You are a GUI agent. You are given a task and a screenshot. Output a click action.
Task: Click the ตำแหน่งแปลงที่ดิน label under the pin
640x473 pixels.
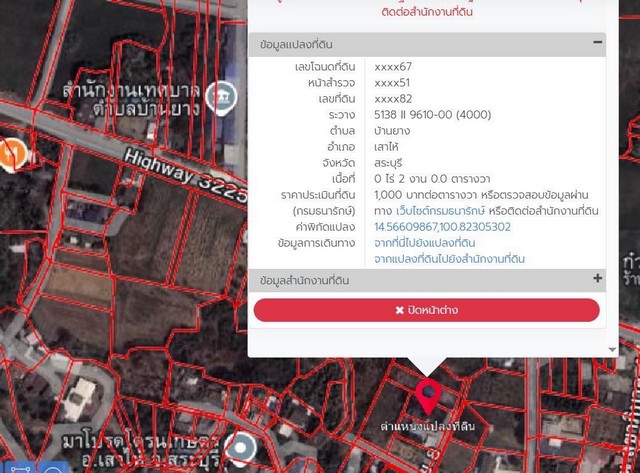tap(427, 426)
